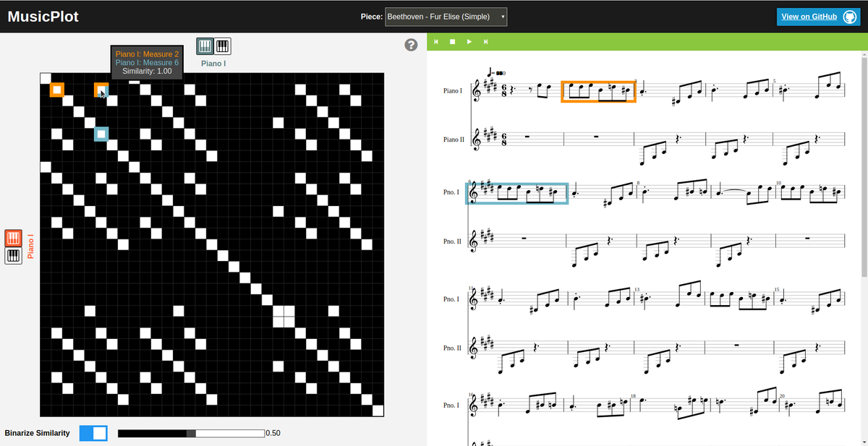Screen dimensions: 868x446
Task: Toggle the Binarize Similarity switch
Action: click(x=93, y=433)
